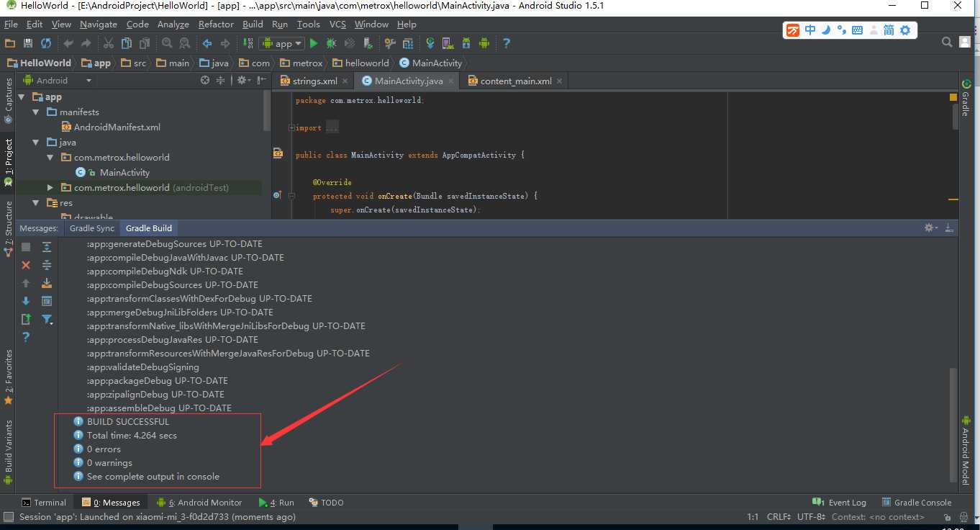The image size is (980, 530).
Task: Click the Messages panel help icon
Action: 26,337
